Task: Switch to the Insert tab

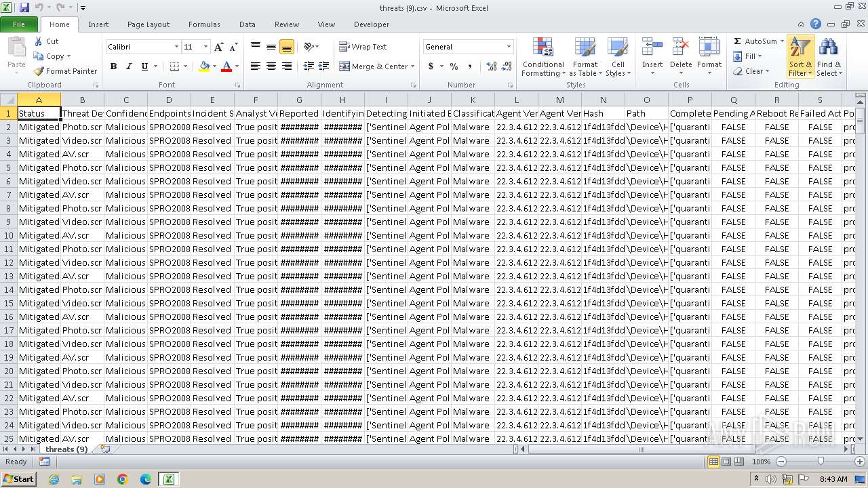Action: coord(98,24)
